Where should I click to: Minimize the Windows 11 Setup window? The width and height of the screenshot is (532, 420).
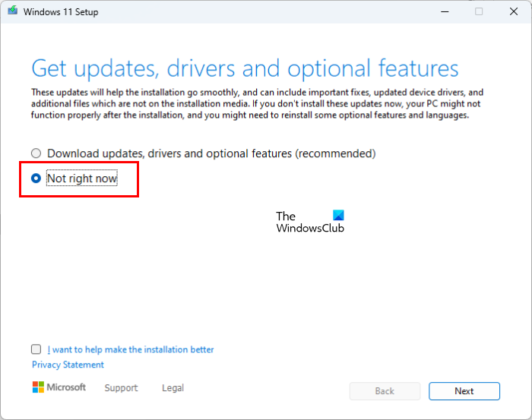pyautogui.click(x=445, y=11)
